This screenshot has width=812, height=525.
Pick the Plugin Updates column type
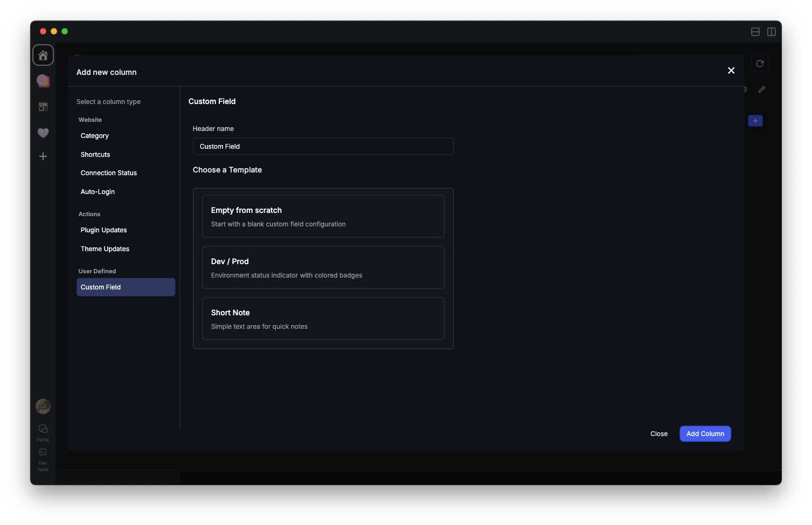point(104,230)
